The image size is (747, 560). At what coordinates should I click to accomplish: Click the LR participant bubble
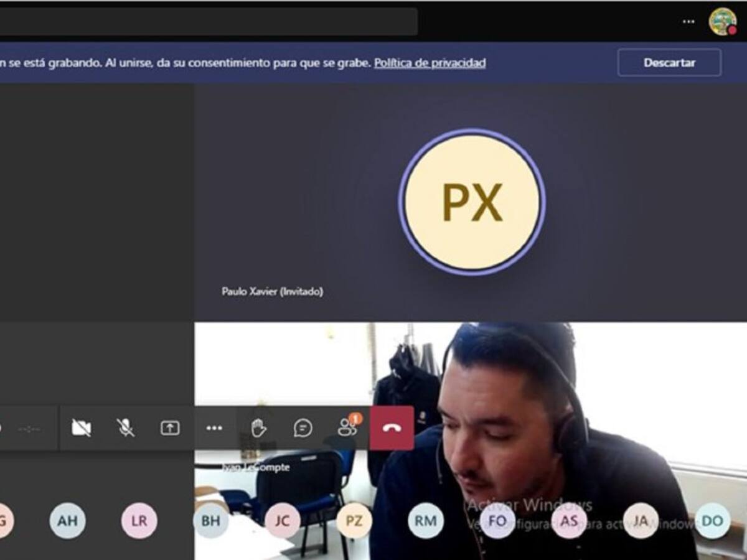point(139,521)
